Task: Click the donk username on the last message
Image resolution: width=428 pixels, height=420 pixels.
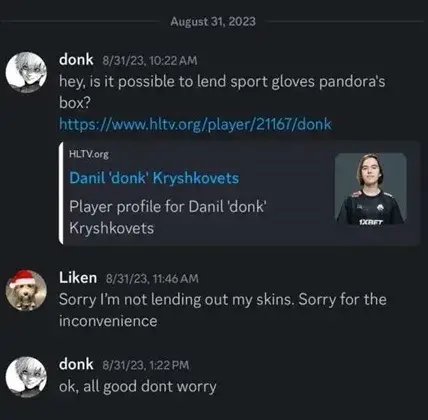Action: (76, 364)
